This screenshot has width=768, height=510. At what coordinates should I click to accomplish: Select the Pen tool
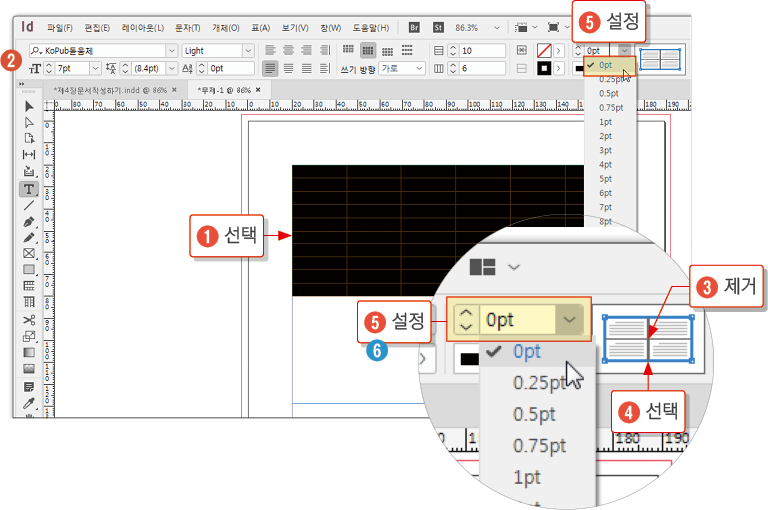pyautogui.click(x=29, y=222)
